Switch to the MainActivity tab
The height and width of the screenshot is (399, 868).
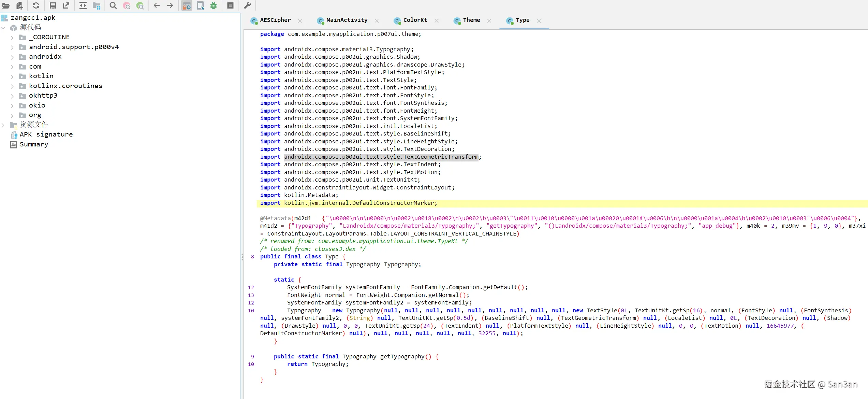[x=347, y=20]
